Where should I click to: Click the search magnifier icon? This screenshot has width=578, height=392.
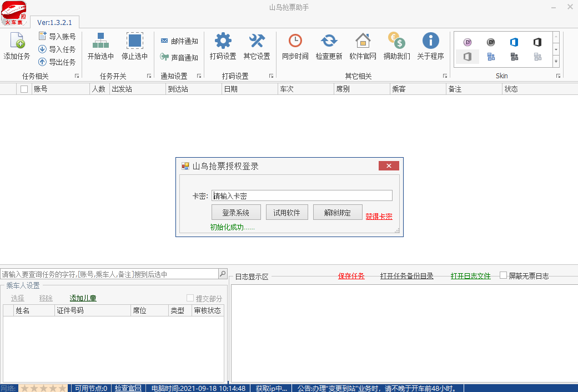pyautogui.click(x=223, y=274)
